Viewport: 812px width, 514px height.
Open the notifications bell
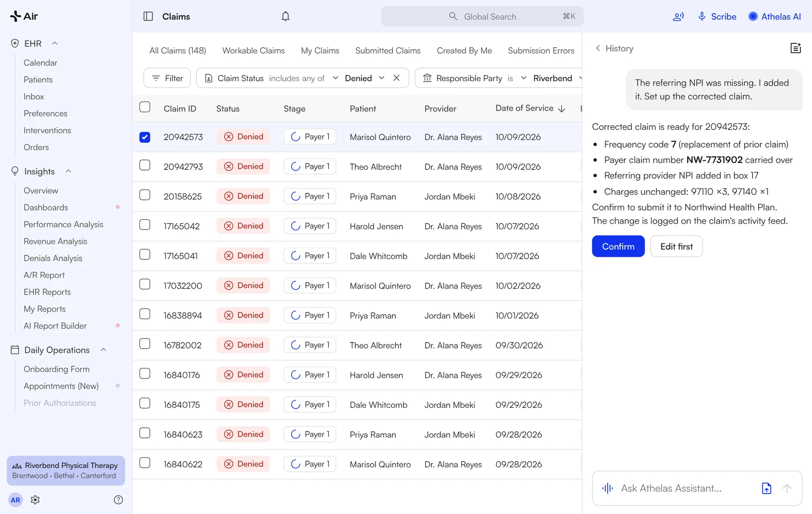tap(286, 16)
